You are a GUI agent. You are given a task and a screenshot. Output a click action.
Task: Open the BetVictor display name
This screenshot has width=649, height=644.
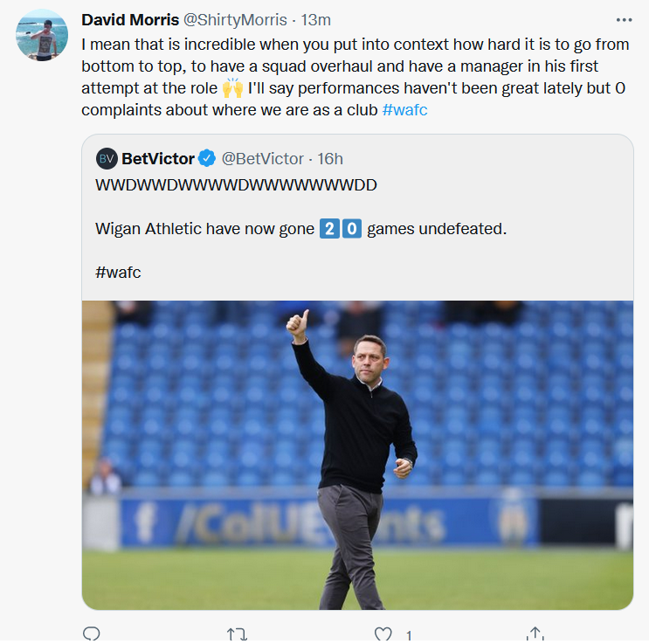(x=158, y=158)
